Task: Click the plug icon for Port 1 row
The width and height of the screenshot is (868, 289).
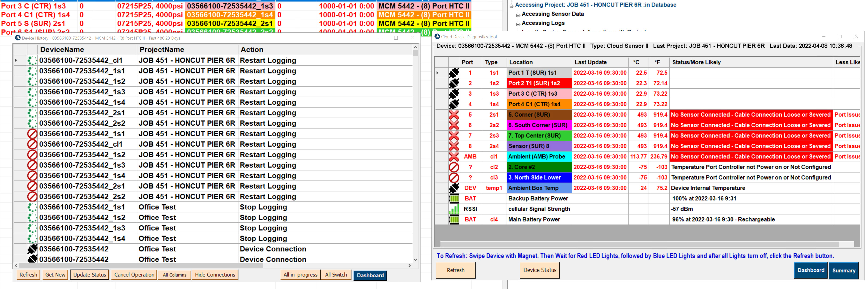Action: coord(454,73)
